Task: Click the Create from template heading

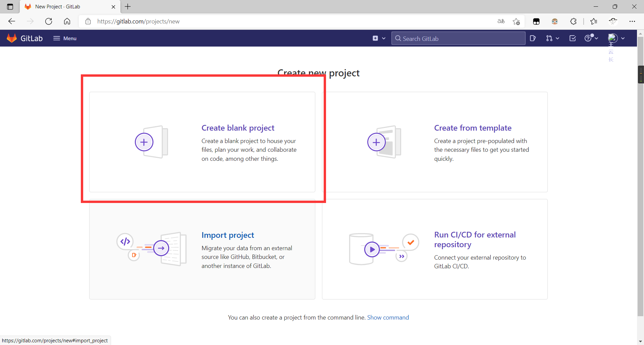Action: [x=473, y=128]
